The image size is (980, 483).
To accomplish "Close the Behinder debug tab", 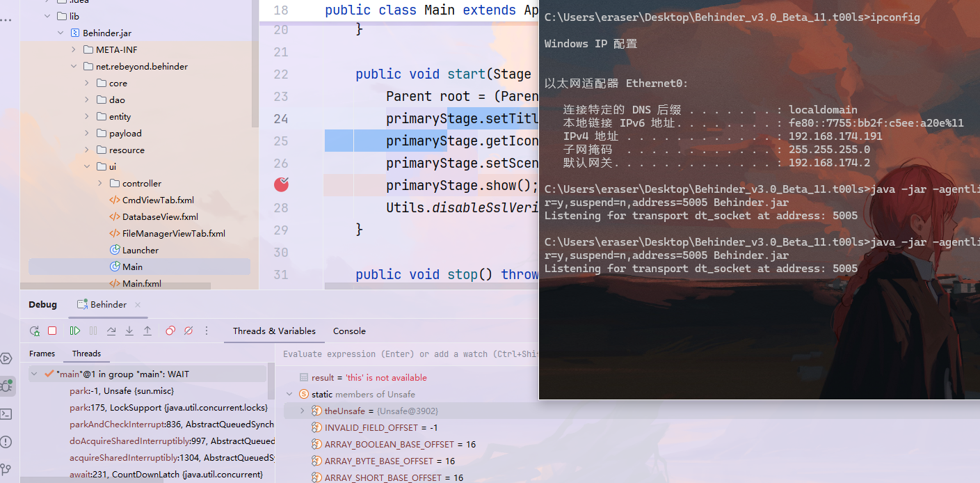I will [138, 305].
